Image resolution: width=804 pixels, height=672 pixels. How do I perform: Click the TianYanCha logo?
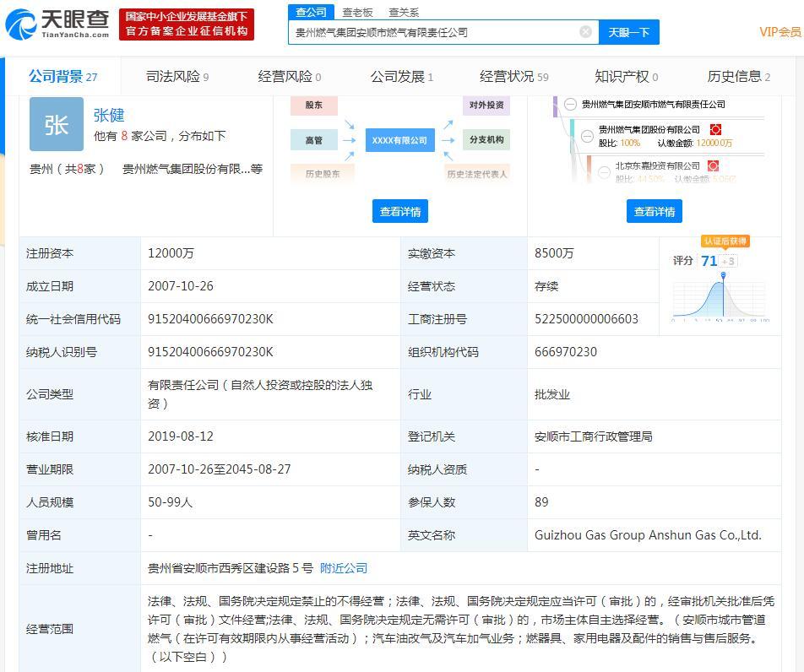(57, 24)
